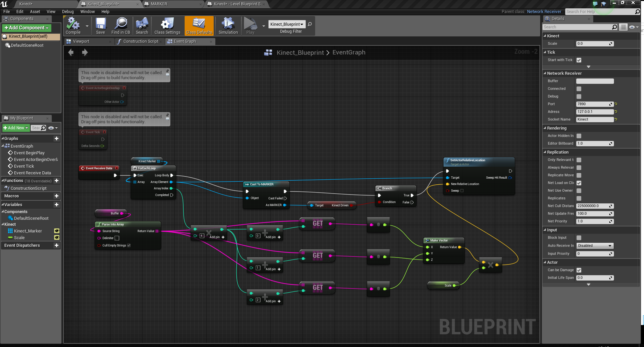This screenshot has width=644, height=347.
Task: Toggle Can be Damaged checkbox
Action: pos(579,270)
